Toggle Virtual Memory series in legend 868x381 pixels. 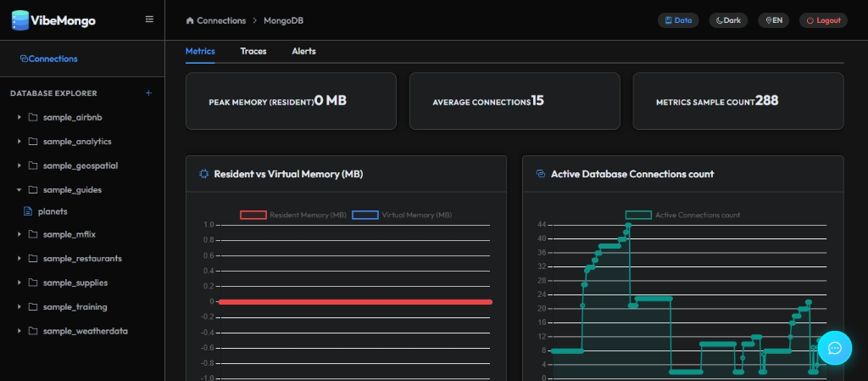click(x=401, y=215)
